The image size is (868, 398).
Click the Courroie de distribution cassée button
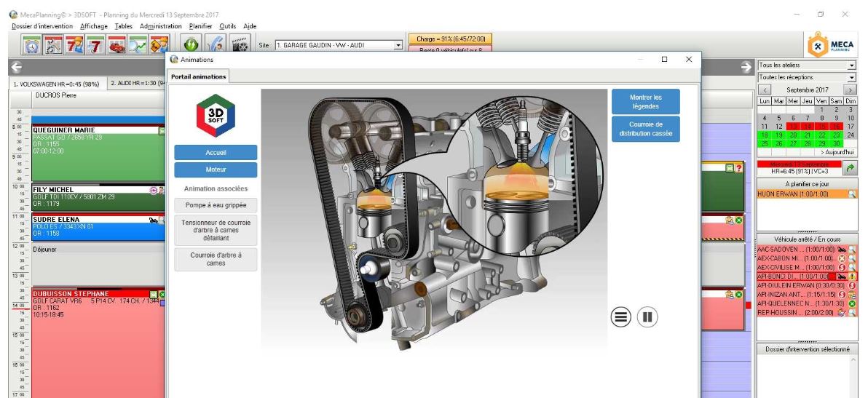click(x=645, y=129)
